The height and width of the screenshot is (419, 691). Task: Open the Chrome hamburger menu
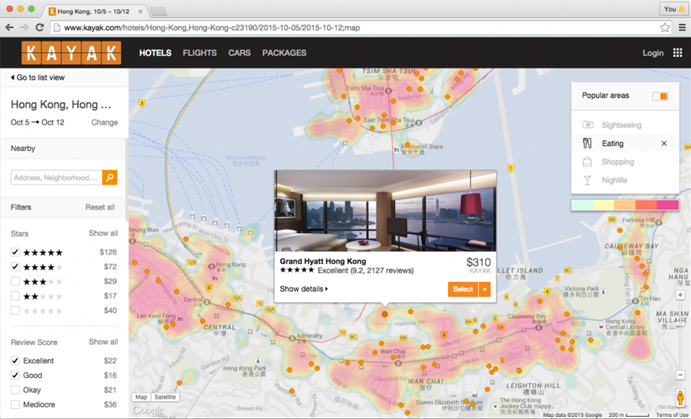tap(682, 27)
